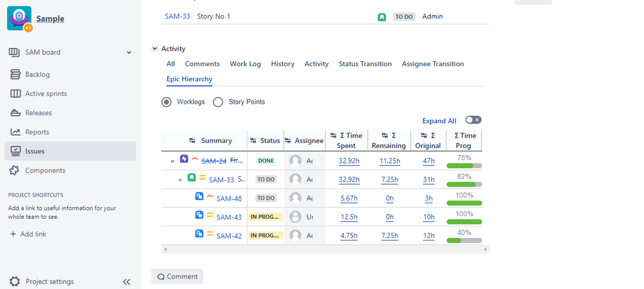644x289 pixels.
Task: Click the 75% progress bar for SAM-24
Action: (x=464, y=165)
